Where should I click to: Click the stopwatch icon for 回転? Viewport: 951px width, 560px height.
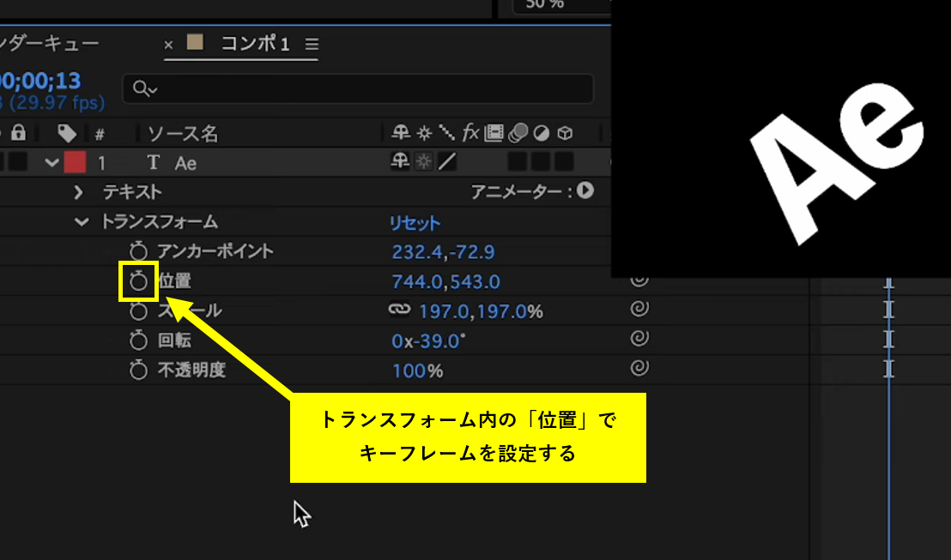(138, 341)
